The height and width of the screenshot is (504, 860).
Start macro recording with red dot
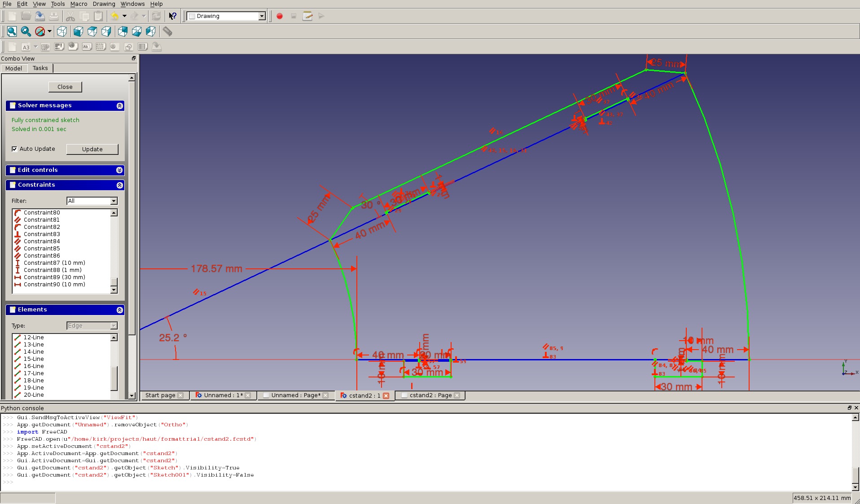280,16
